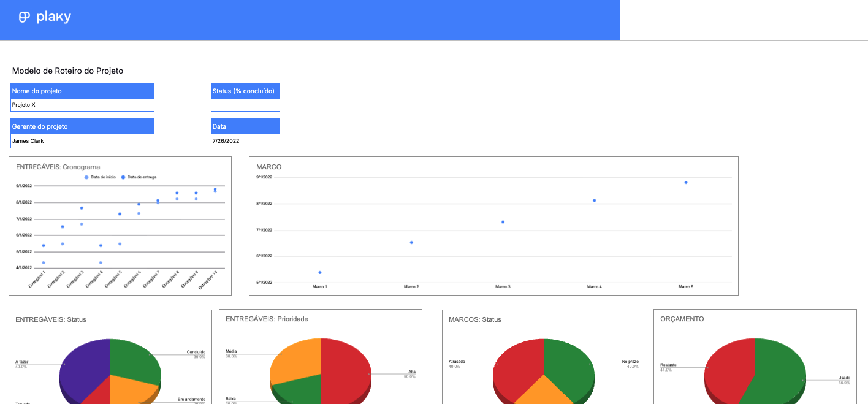
Task: Click the 'ORÇAMENTO' chart title
Action: (x=682, y=319)
